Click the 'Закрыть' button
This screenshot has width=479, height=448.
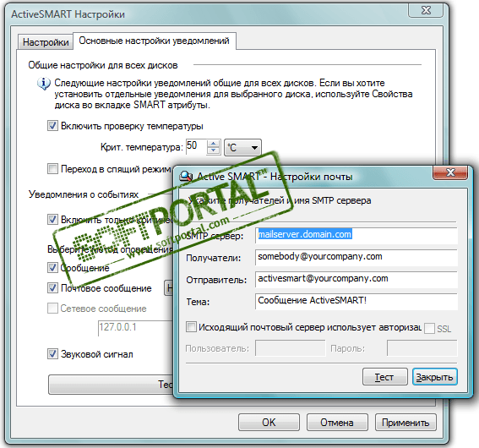pyautogui.click(x=434, y=377)
